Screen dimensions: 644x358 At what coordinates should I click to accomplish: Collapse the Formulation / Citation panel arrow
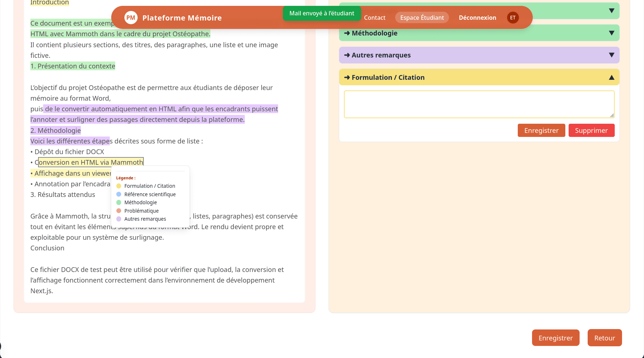pyautogui.click(x=611, y=77)
